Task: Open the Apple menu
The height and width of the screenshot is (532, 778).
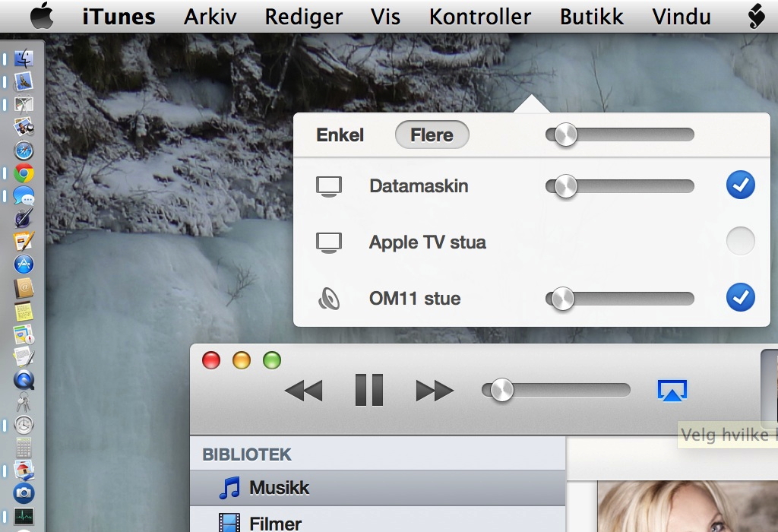Action: pos(42,16)
